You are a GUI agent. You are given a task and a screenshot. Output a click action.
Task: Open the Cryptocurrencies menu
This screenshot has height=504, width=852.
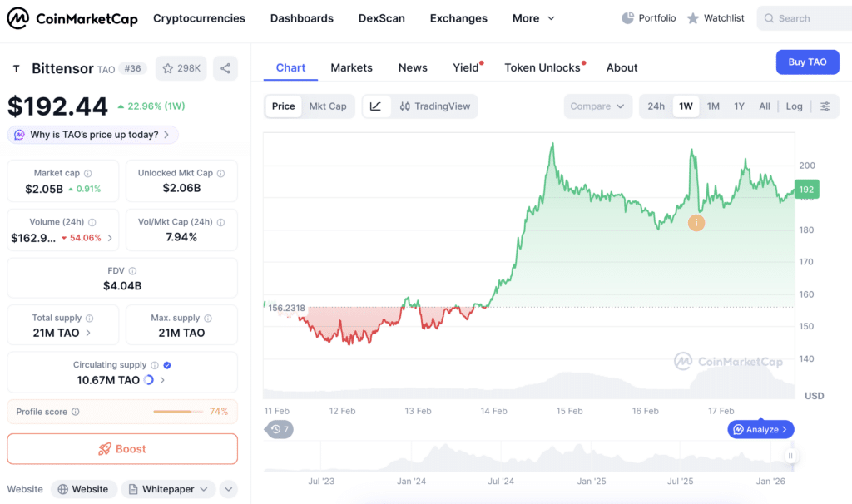tap(199, 18)
